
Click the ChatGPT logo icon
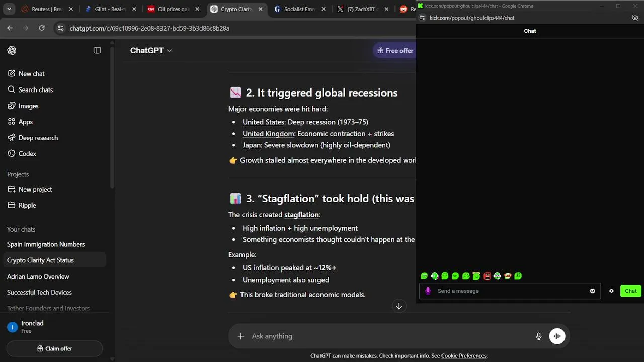(x=12, y=50)
